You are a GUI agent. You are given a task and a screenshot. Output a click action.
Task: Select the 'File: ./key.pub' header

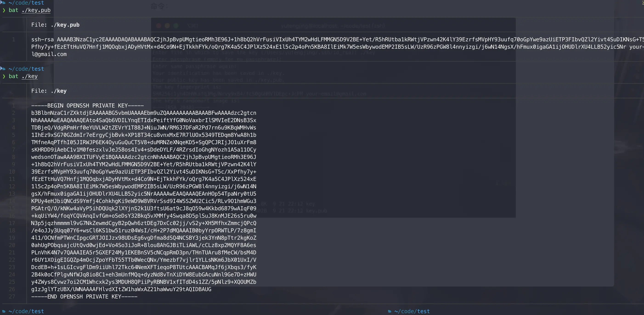(55, 25)
